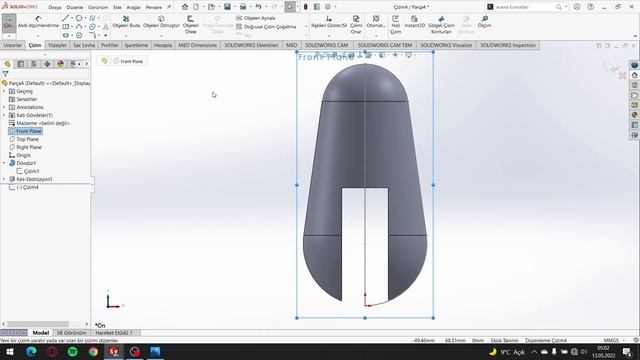
Task: Click the command search input field
Action: click(525, 7)
